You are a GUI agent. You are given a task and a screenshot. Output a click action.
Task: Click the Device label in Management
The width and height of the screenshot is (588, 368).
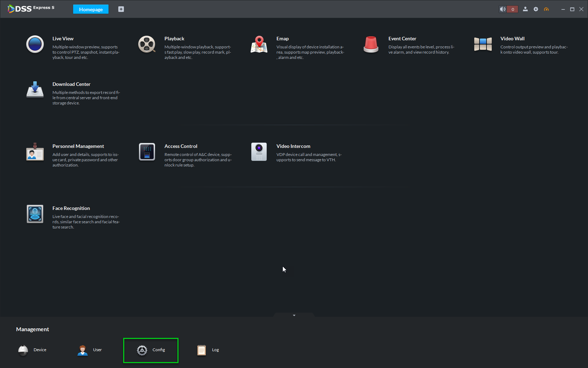tap(40, 350)
